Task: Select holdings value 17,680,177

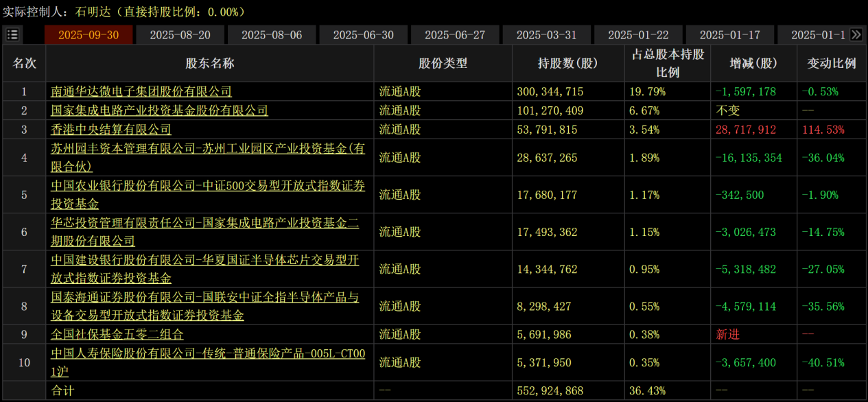Action: (548, 195)
